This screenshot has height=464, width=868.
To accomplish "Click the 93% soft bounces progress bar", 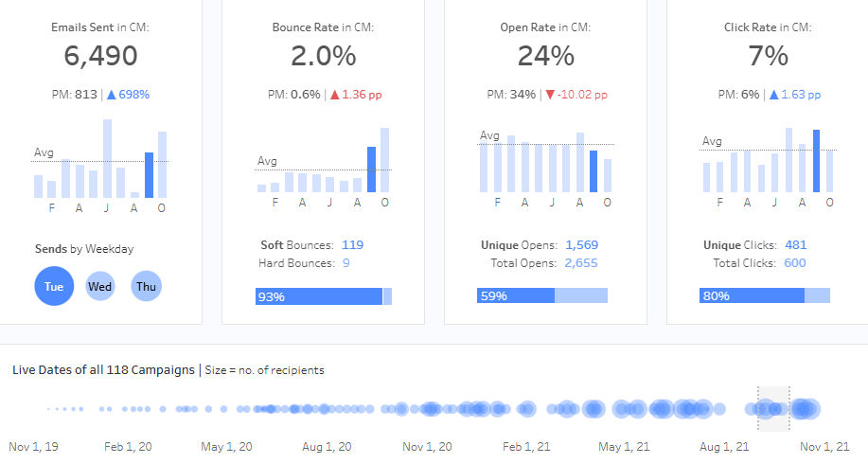I will (318, 296).
